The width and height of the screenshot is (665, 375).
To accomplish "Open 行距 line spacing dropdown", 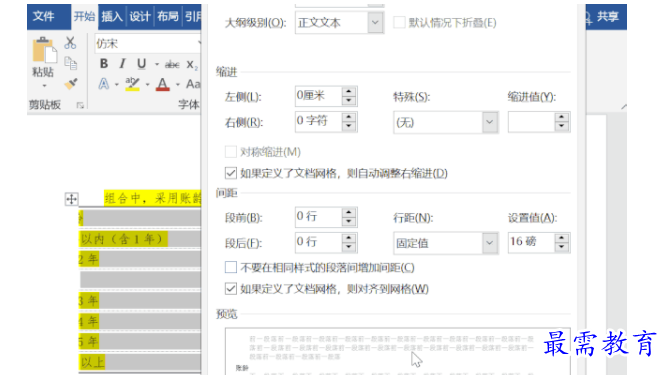I will [446, 243].
